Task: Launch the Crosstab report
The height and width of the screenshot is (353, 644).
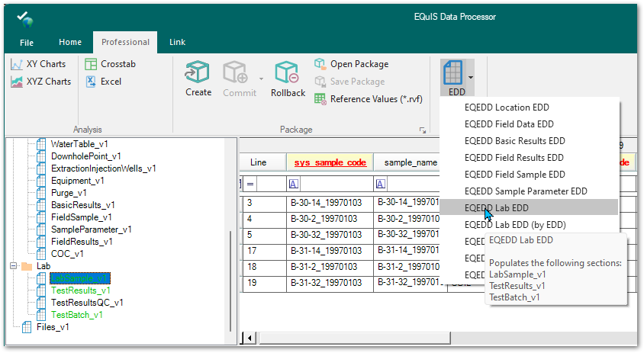Action: point(110,64)
